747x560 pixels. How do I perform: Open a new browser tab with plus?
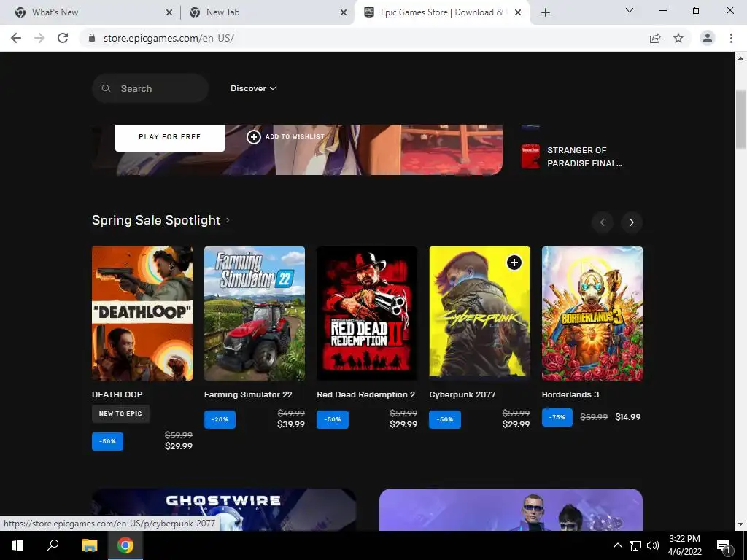(x=546, y=12)
